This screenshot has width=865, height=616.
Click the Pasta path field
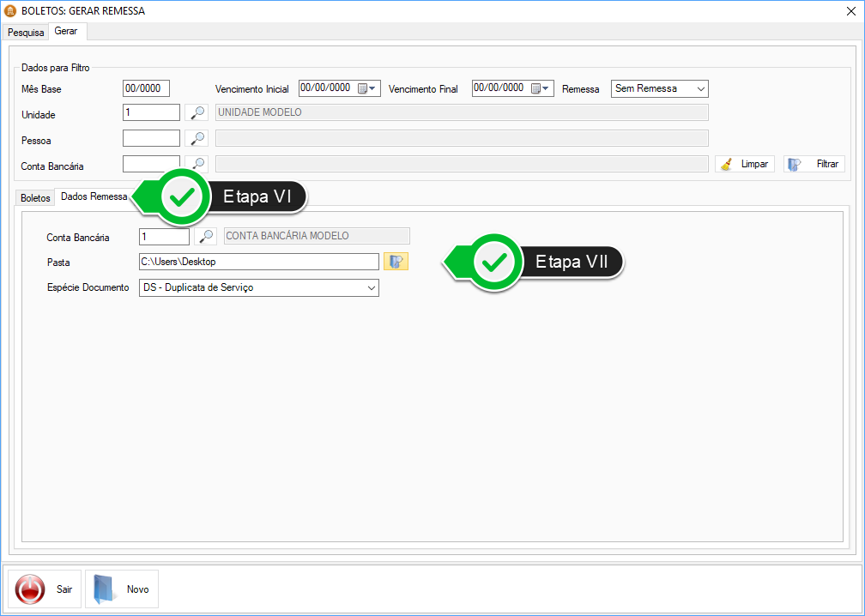click(259, 262)
